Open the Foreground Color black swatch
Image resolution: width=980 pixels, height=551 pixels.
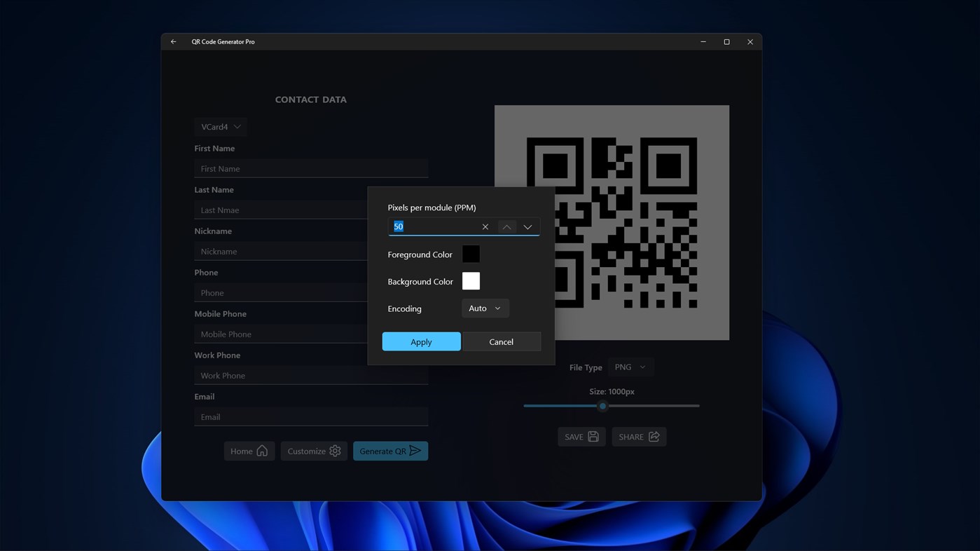pyautogui.click(x=471, y=254)
